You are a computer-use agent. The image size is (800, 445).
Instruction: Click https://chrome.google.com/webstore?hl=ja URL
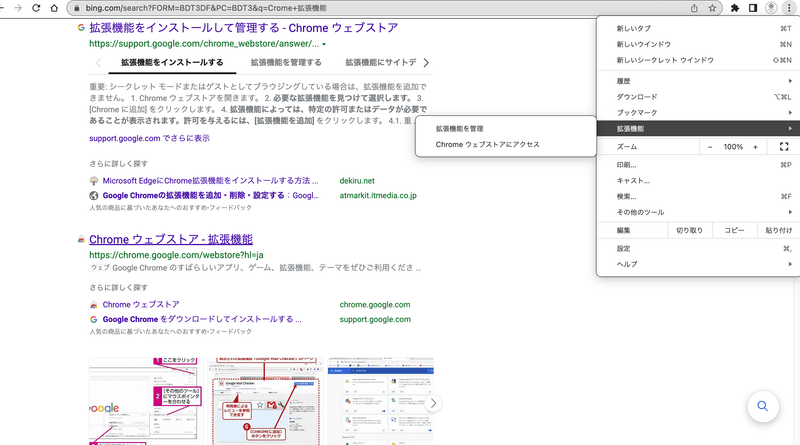(x=177, y=255)
